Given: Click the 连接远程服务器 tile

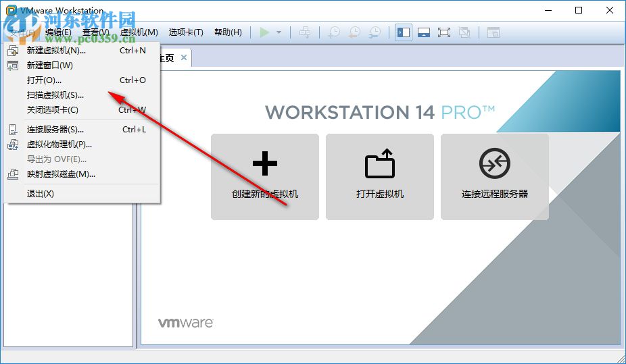Looking at the screenshot, I should point(495,177).
